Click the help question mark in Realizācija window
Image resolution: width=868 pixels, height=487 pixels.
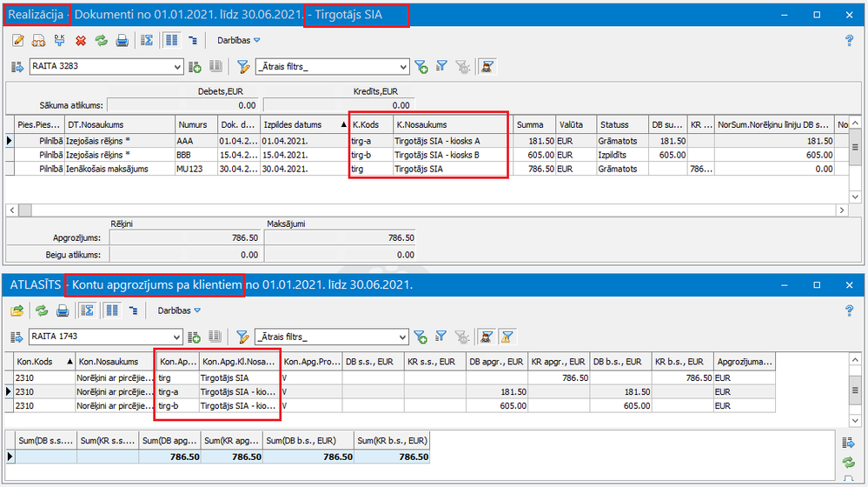(x=850, y=40)
